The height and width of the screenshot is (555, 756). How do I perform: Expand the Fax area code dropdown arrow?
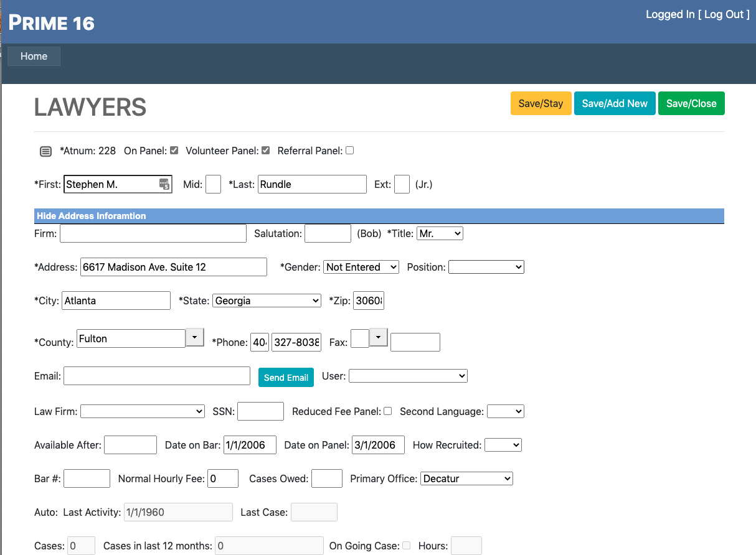click(x=378, y=337)
